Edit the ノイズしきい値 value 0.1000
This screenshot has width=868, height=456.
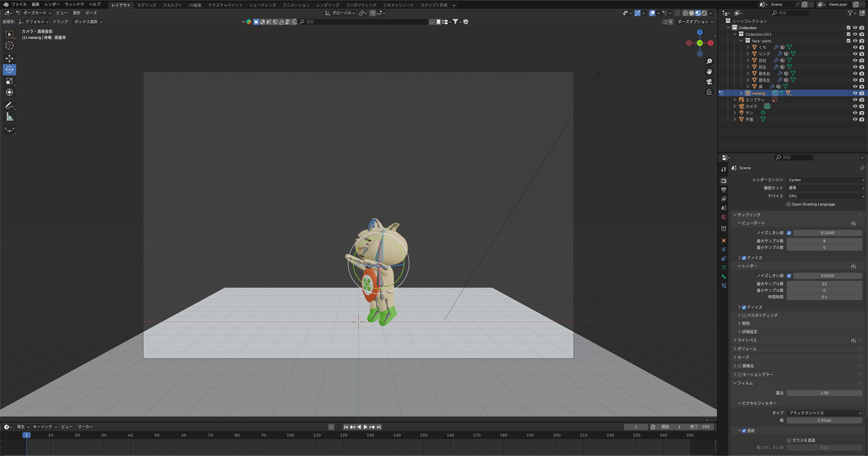(827, 232)
